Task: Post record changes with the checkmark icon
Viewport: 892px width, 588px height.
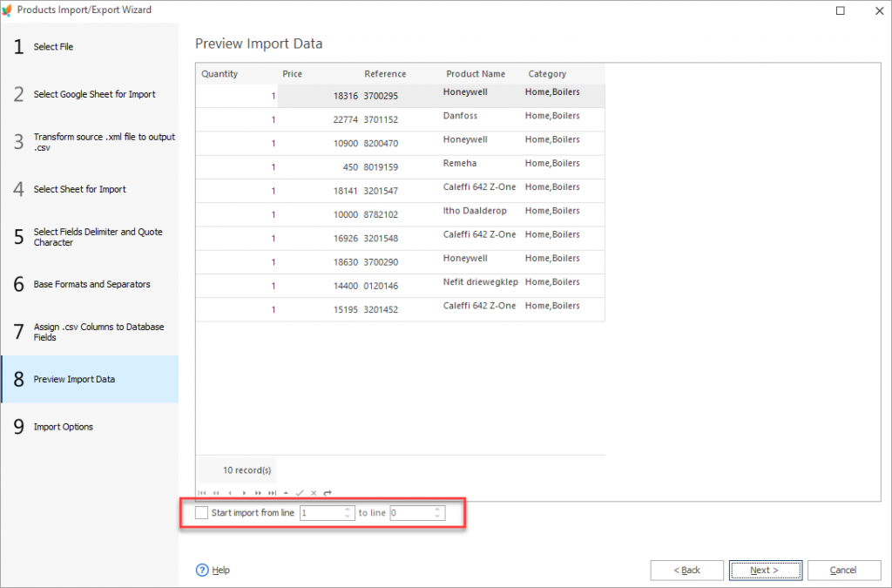Action: 300,492
